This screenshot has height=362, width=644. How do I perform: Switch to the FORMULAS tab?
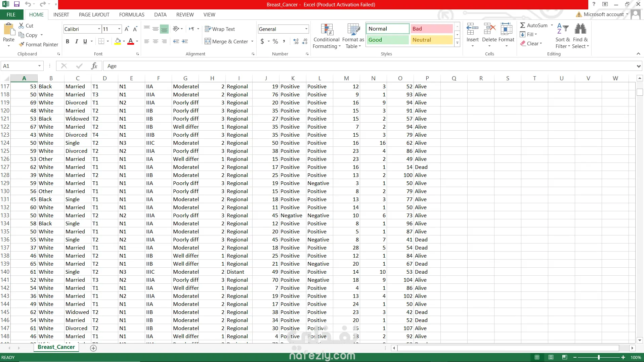coord(132,14)
